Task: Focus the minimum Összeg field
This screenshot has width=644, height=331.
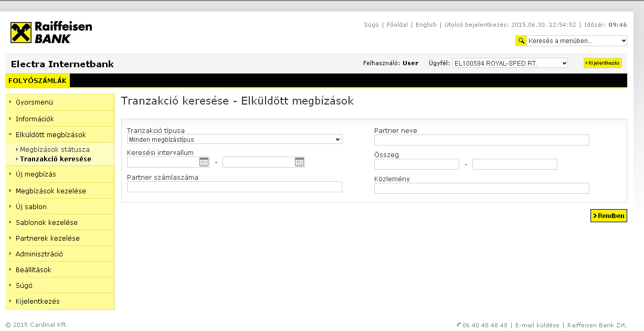Action: tap(417, 164)
